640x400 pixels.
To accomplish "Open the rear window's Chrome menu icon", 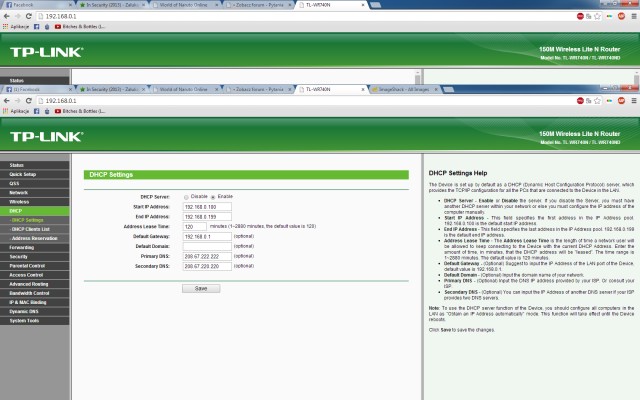I will 634,16.
